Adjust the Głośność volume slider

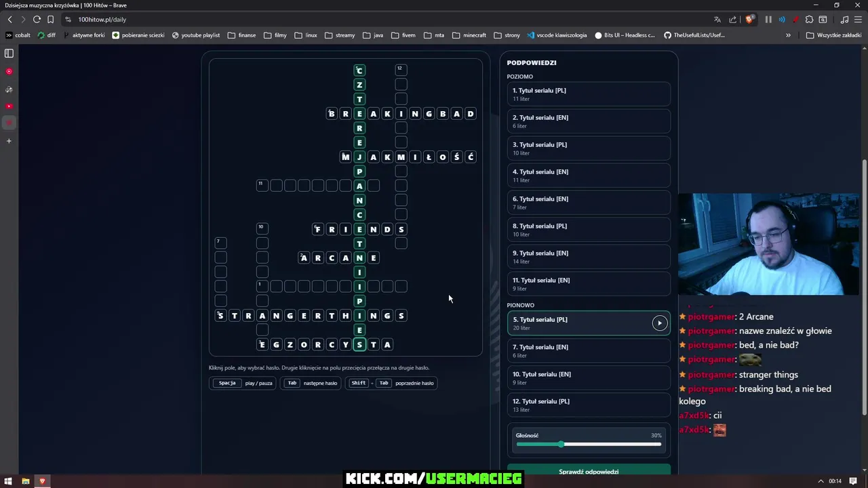(x=589, y=444)
